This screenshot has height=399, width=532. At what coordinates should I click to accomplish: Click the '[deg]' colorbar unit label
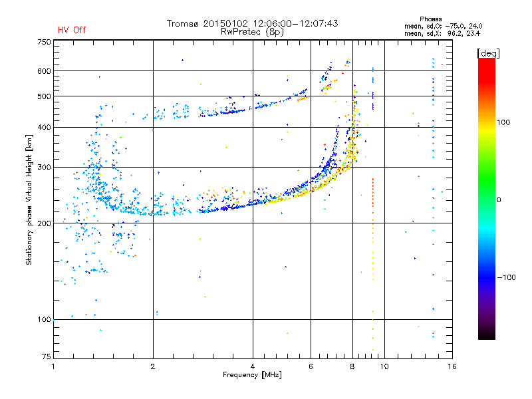pos(488,53)
